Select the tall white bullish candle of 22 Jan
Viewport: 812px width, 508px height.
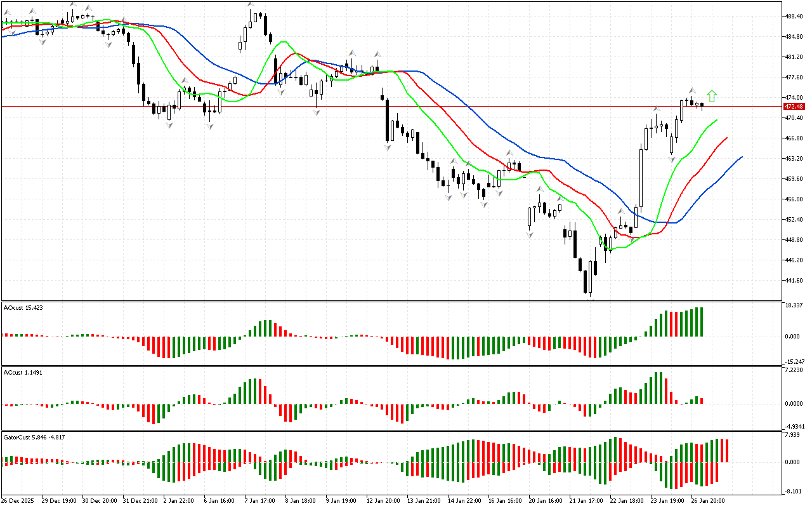641,179
